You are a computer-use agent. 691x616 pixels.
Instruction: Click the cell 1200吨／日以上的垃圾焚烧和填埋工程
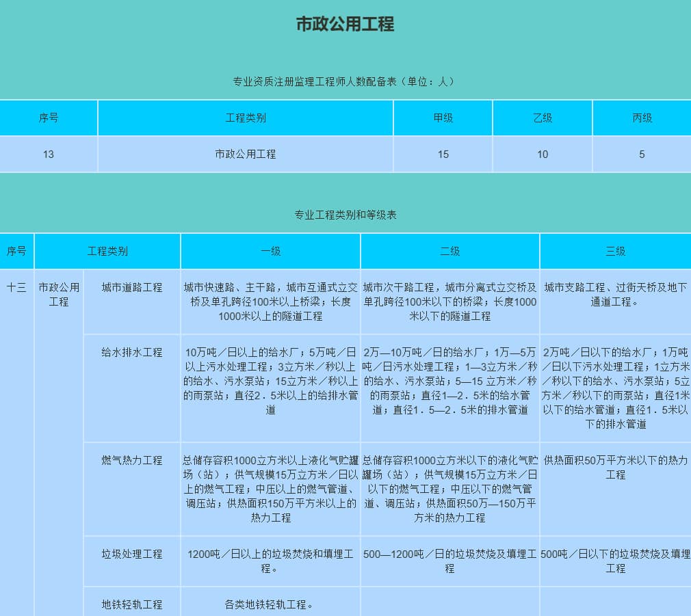pos(270,561)
